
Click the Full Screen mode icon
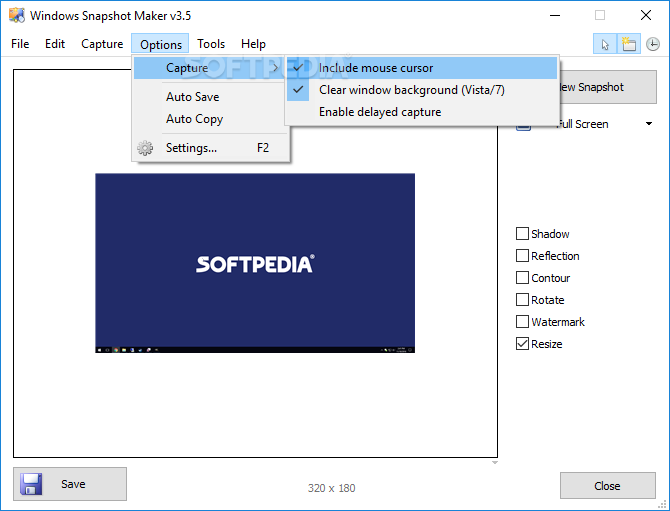click(x=523, y=125)
